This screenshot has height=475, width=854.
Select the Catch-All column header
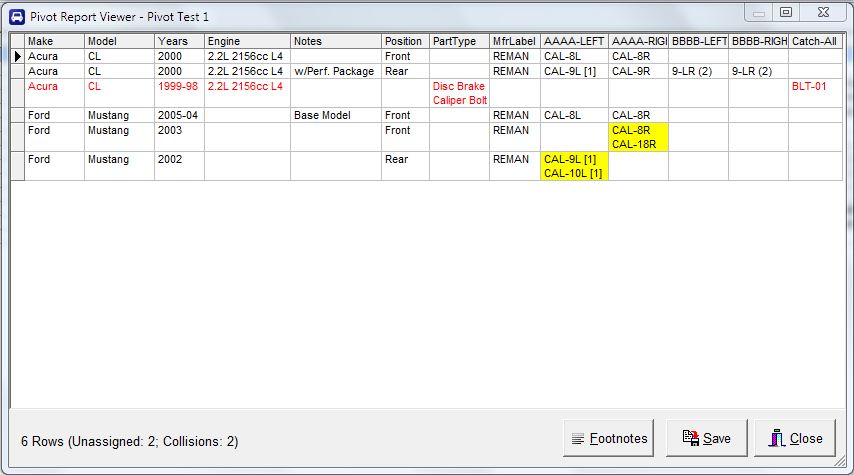[x=814, y=41]
